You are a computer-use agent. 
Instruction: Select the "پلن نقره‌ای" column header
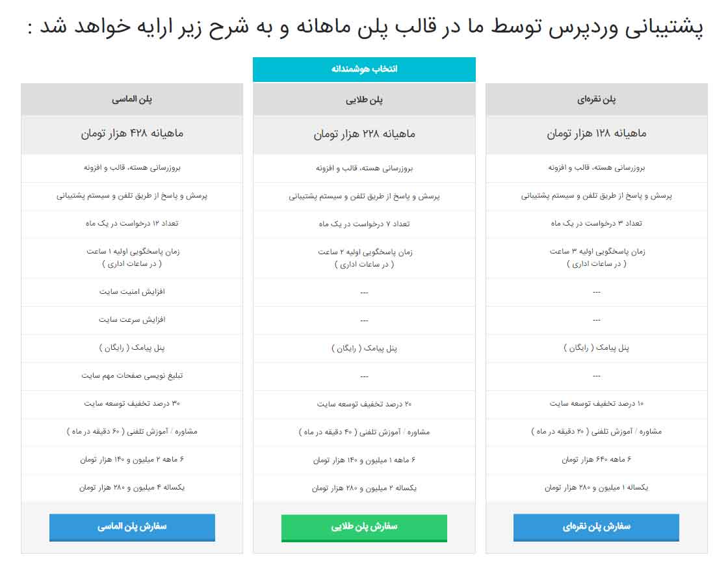[596, 99]
